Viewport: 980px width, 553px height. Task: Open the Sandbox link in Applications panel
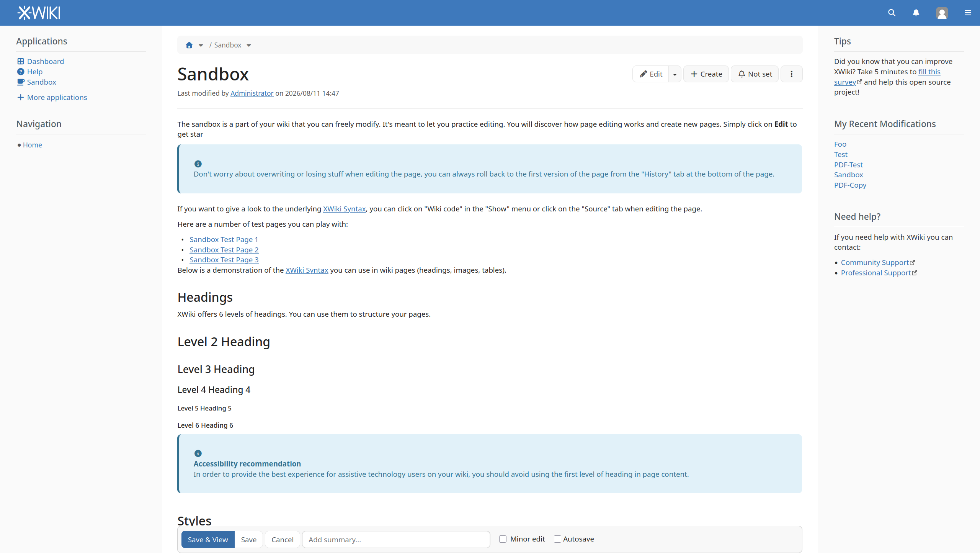point(42,82)
